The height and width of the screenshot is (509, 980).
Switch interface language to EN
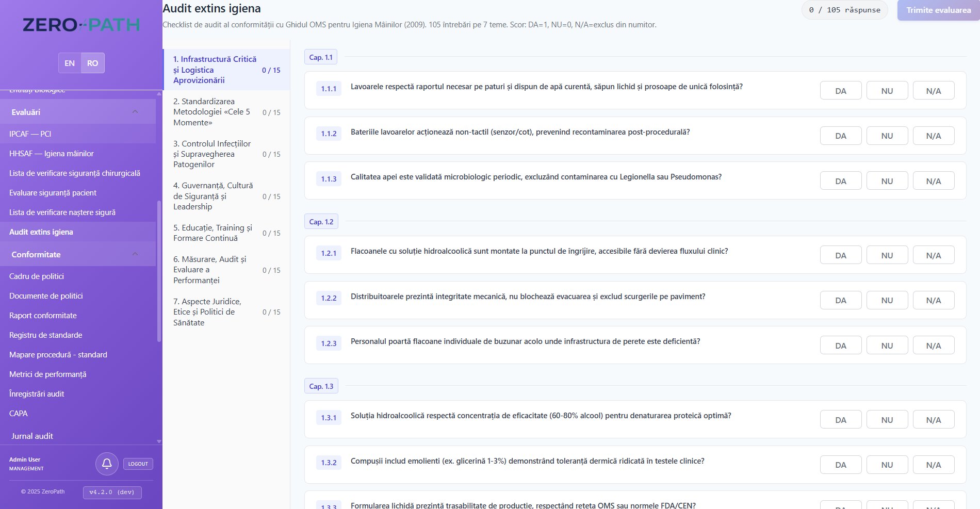[x=69, y=63]
